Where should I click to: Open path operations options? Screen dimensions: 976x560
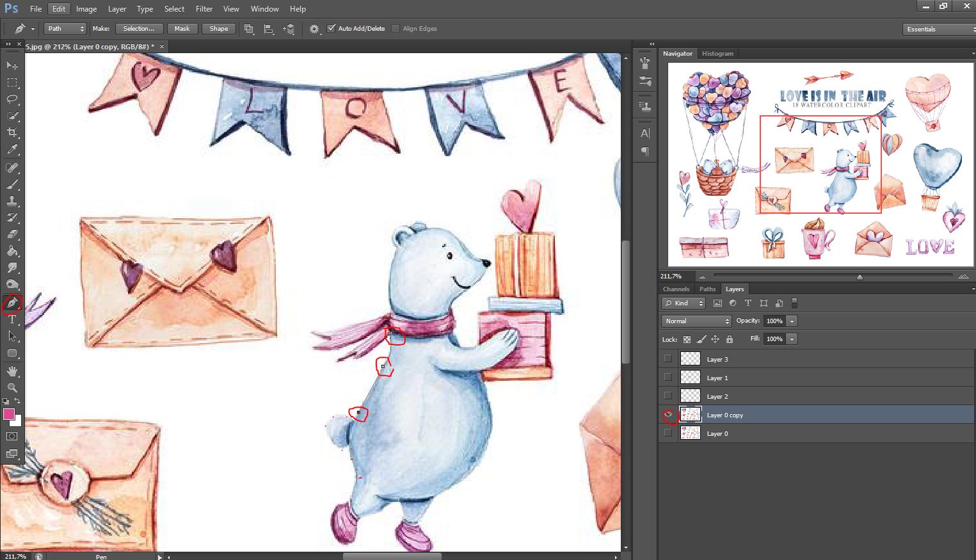point(249,29)
